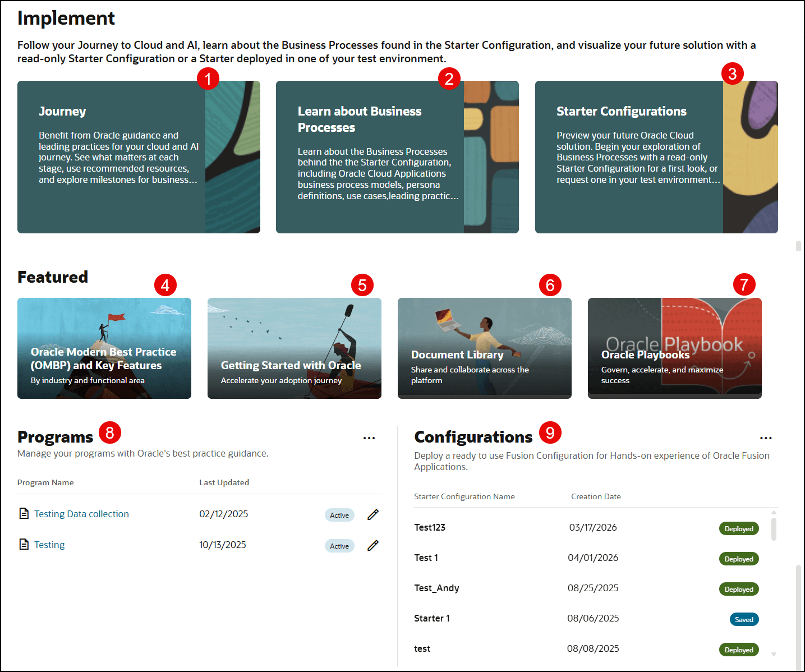Click the Saved badge for Starter 1
The width and height of the screenshot is (805, 672).
coord(744,619)
